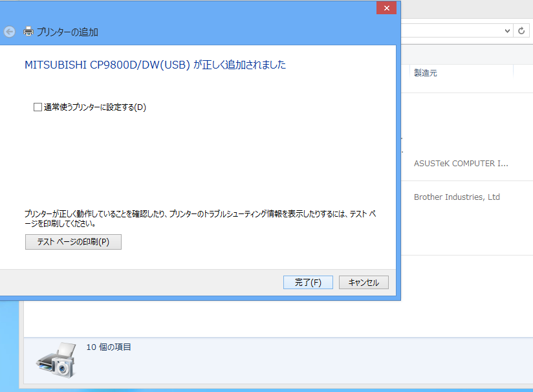Open address bar dropdown in background window
This screenshot has height=392, width=533.
(507, 31)
